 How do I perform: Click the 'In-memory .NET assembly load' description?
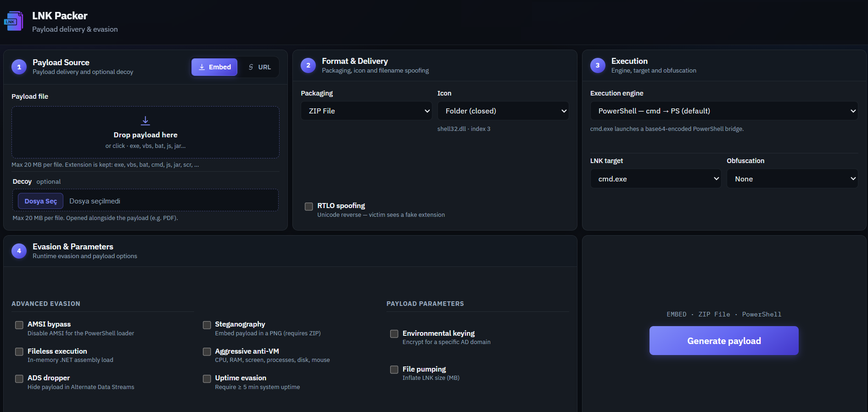pyautogui.click(x=70, y=360)
